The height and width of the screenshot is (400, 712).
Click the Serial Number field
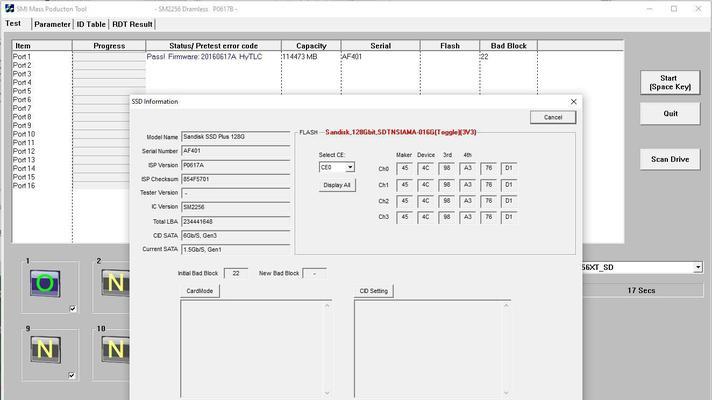tap(235, 151)
